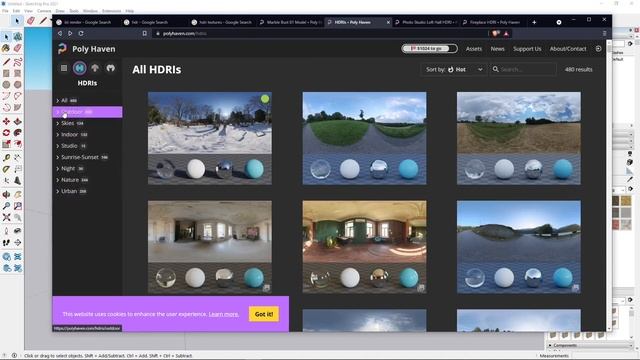Focus the HDRI search field
Image resolution: width=640 pixels, height=360 pixels.
click(x=523, y=69)
